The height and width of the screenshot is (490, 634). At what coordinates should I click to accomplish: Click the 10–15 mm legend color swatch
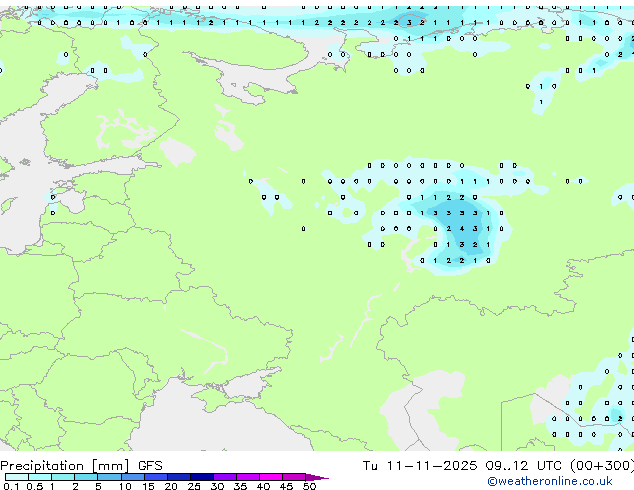coord(132,477)
